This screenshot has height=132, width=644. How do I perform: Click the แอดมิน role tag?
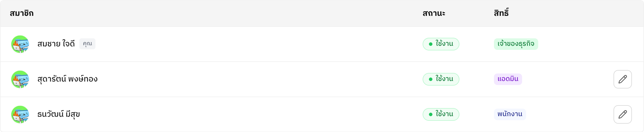tap(508, 79)
